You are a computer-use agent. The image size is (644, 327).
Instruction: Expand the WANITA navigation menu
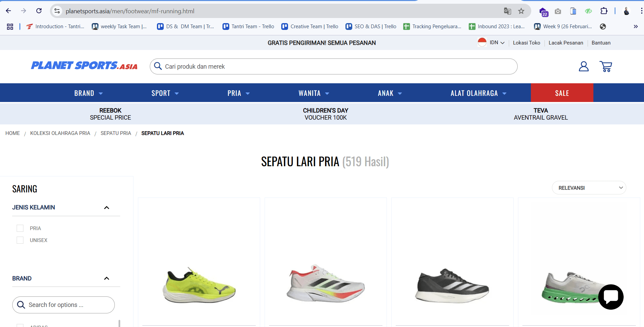click(314, 93)
